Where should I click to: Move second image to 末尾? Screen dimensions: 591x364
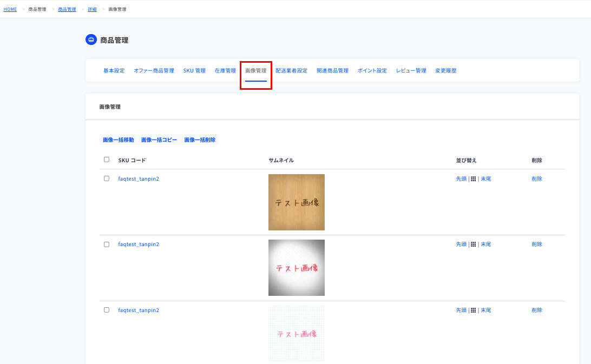486,244
